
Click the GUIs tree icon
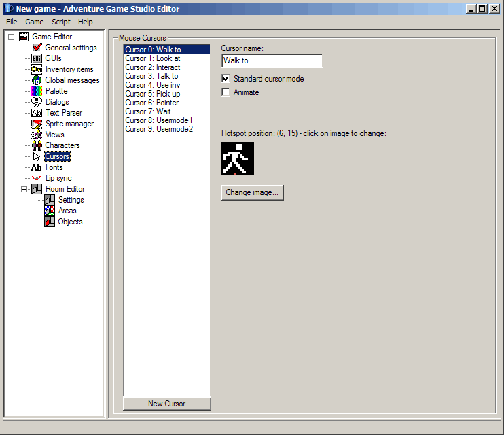coord(36,58)
